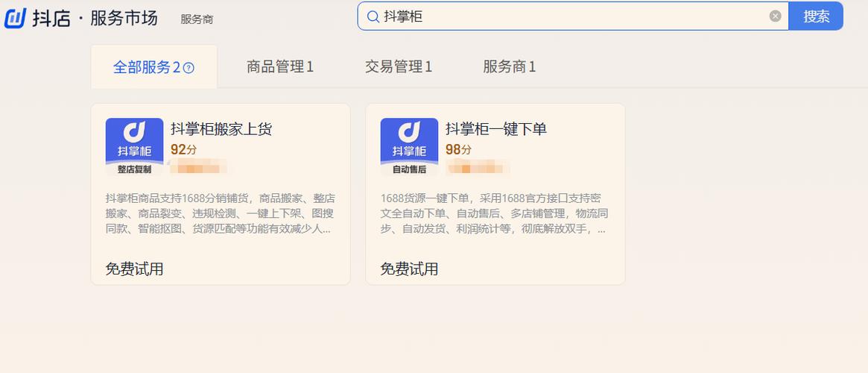Screen dimensions: 868x373
Task: Open the 抖掌柜搬家上货 app icon
Action: (135, 148)
